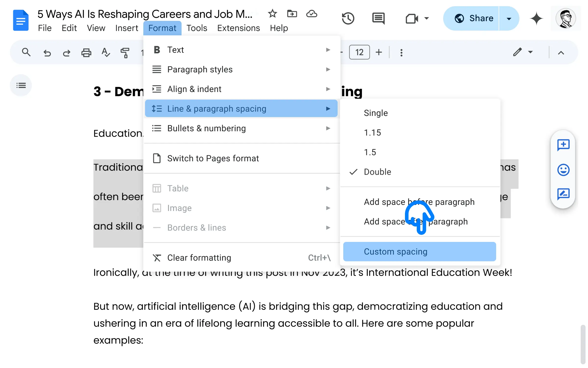This screenshot has height=368, width=588.
Task: Choose Clear formatting
Action: (241, 258)
